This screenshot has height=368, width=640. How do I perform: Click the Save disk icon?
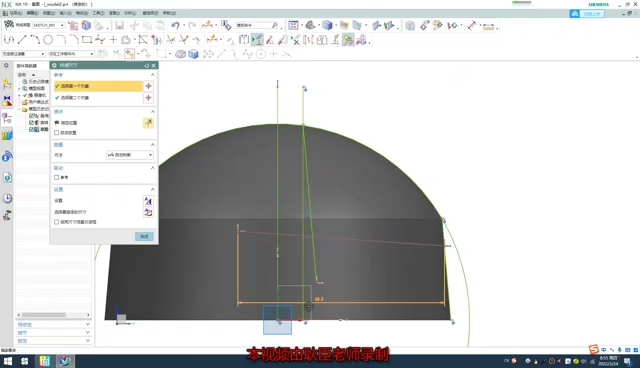[119, 25]
